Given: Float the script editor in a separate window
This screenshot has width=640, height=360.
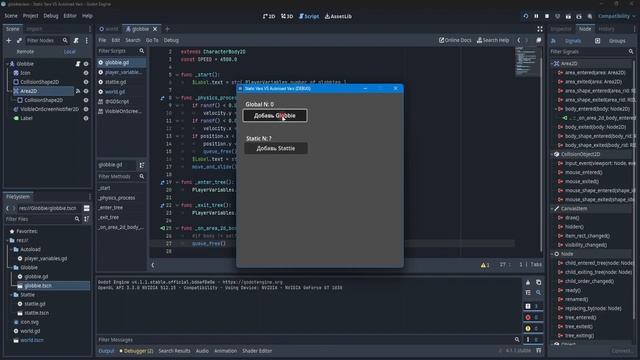Looking at the screenshot, I should 539,40.
